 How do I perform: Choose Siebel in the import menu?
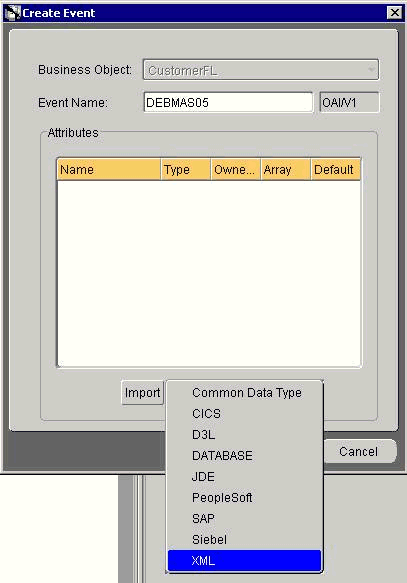244,539
